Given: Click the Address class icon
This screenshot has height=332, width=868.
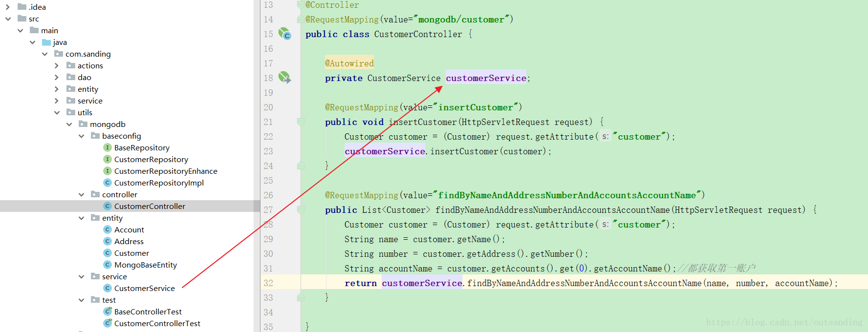Looking at the screenshot, I should click(x=108, y=241).
